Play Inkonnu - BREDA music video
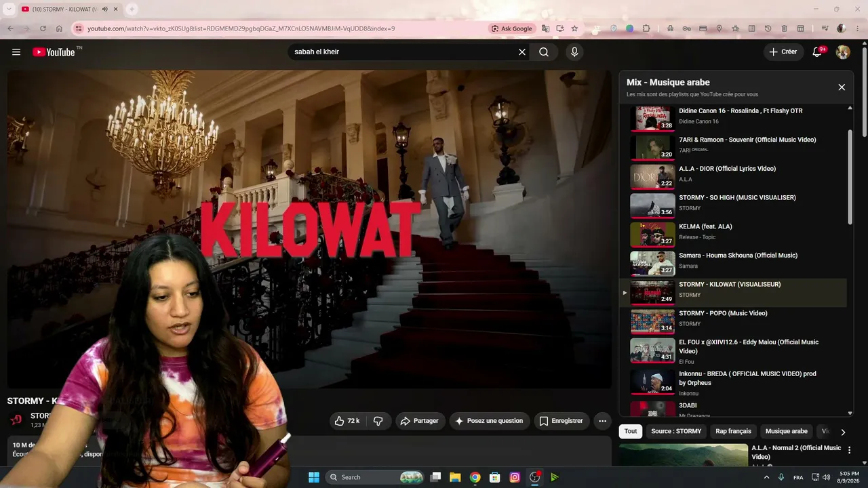 pyautogui.click(x=732, y=383)
